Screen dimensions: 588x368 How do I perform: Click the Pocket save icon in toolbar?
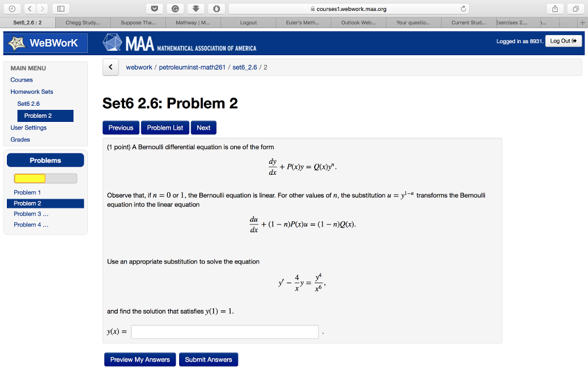tap(153, 8)
